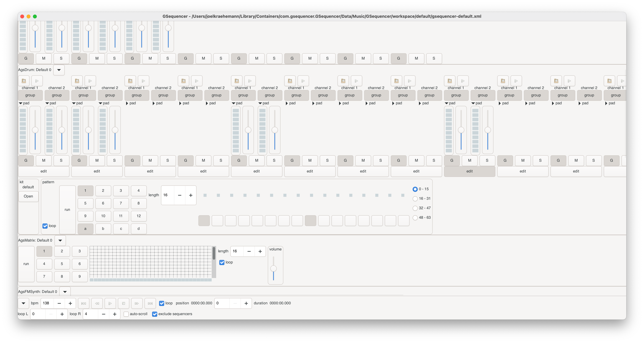
Task: Open the AgsDrum: Default 0 dropdown
Action: point(59,70)
